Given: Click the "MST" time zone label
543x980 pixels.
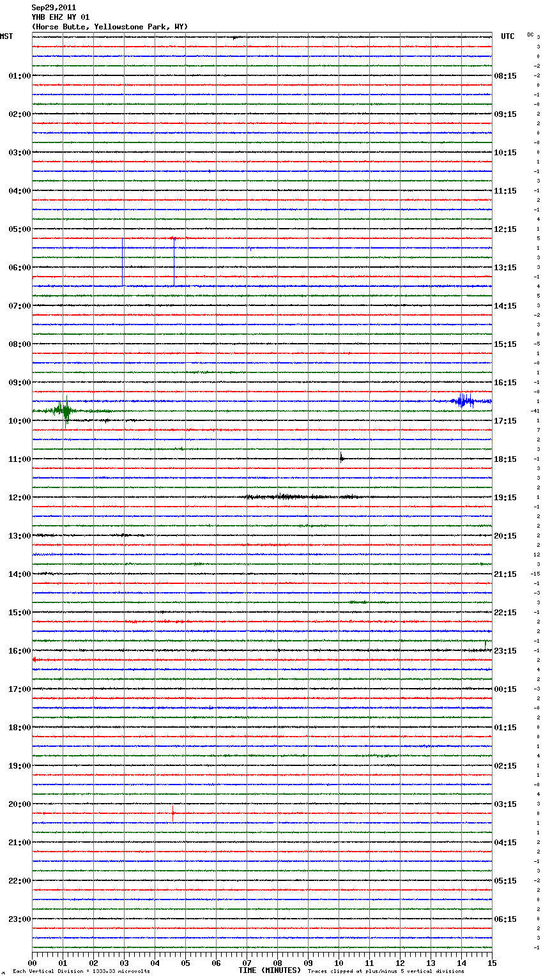Looking at the screenshot, I should pos(6,36).
